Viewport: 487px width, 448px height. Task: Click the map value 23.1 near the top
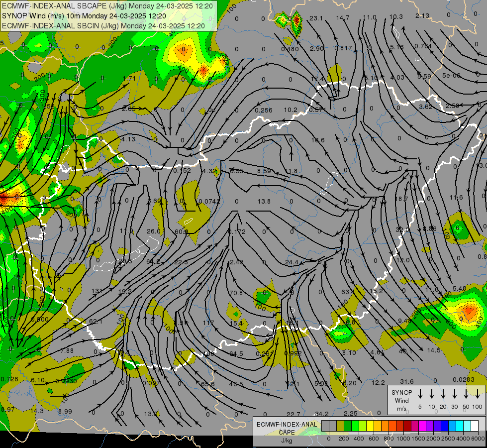pyautogui.click(x=316, y=18)
